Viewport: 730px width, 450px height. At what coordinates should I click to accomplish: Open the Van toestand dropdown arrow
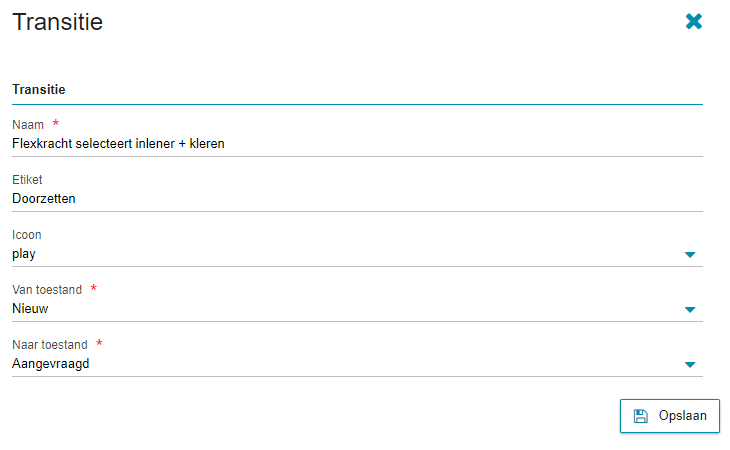[x=689, y=310]
